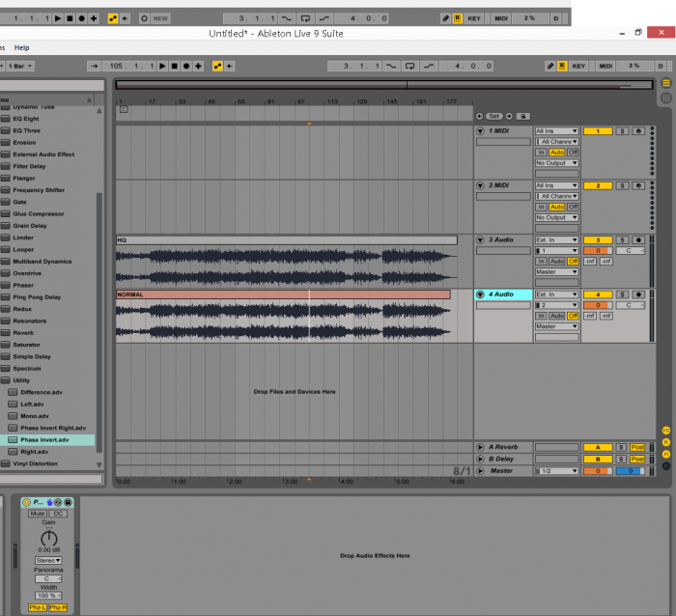Screen dimensions: 676x616
Task: Adjust 3 Audio track volume field
Action: click(x=598, y=251)
